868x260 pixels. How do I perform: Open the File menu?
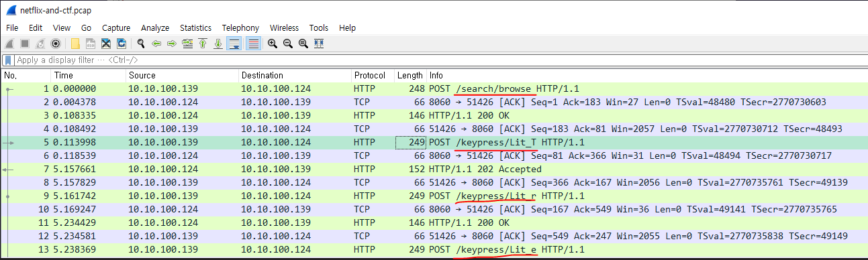click(12, 28)
